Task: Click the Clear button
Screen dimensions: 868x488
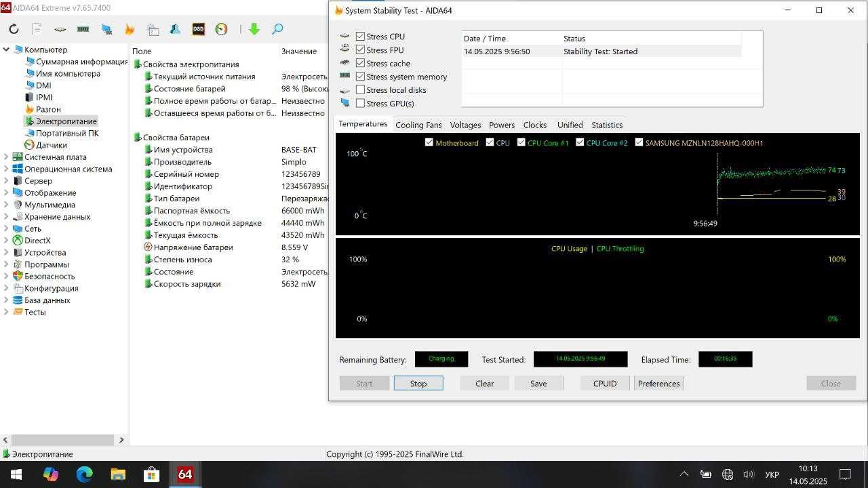Action: [x=484, y=383]
